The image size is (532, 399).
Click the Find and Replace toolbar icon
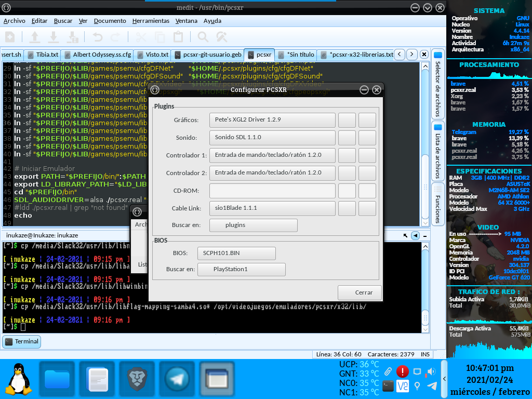(221, 37)
